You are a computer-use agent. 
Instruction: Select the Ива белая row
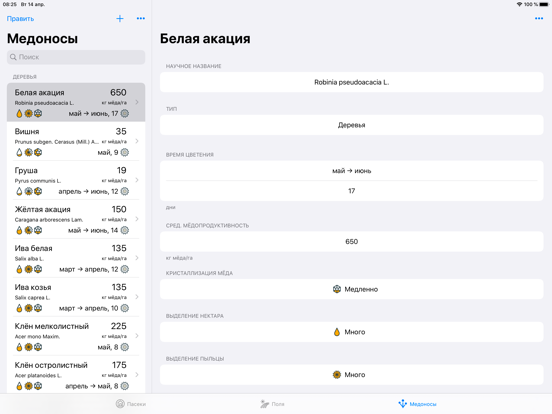[76, 258]
